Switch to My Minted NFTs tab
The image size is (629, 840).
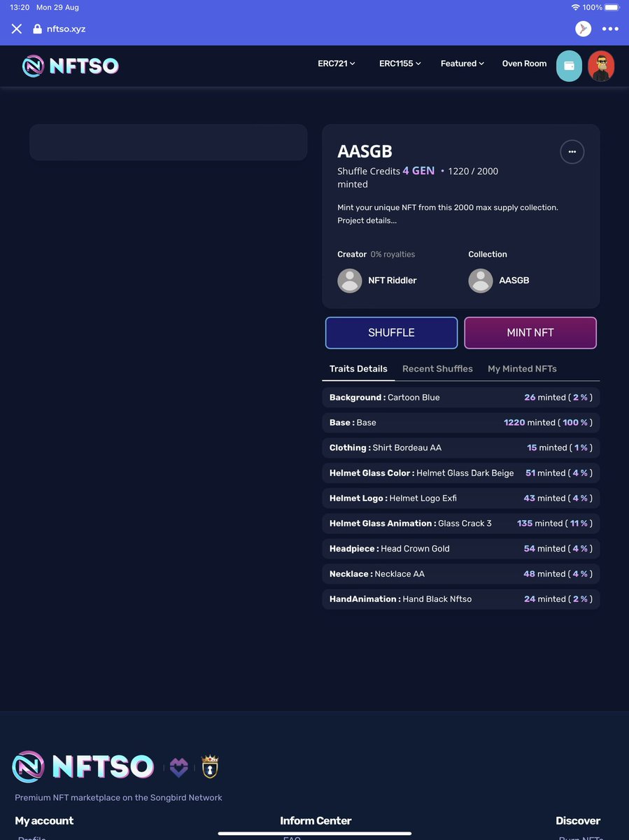pyautogui.click(x=522, y=369)
